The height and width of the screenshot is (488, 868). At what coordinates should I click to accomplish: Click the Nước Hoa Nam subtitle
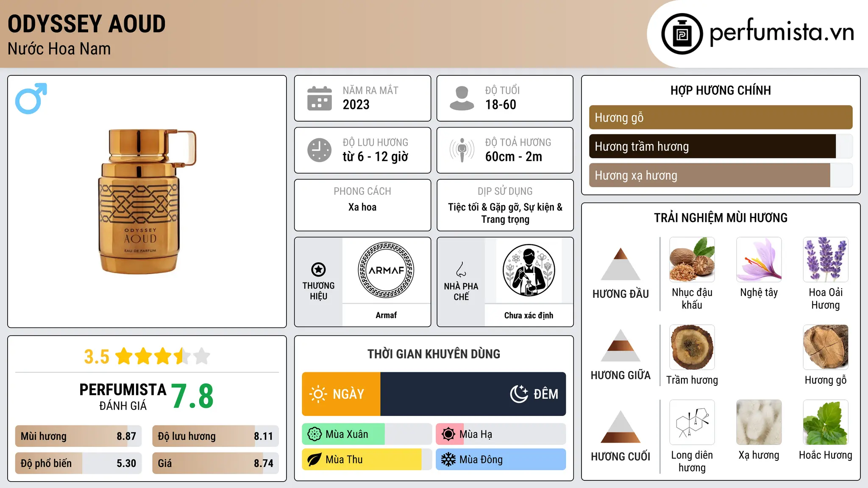click(59, 49)
